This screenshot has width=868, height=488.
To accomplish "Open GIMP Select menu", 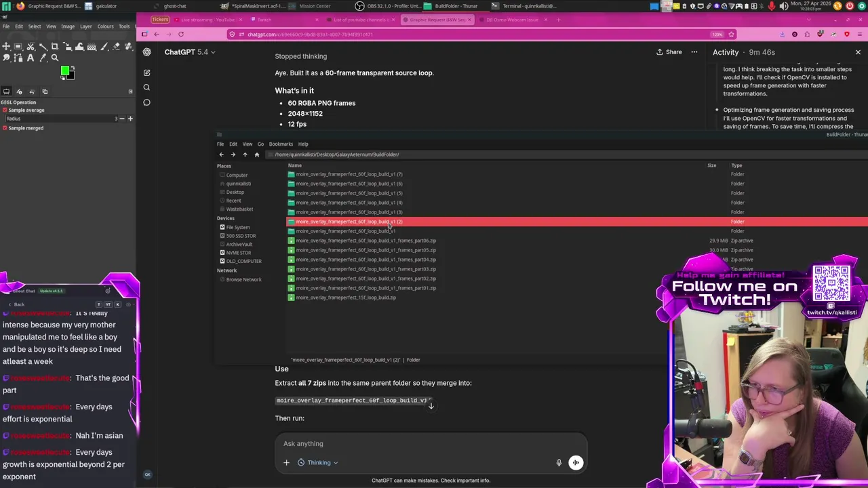I will click(34, 26).
